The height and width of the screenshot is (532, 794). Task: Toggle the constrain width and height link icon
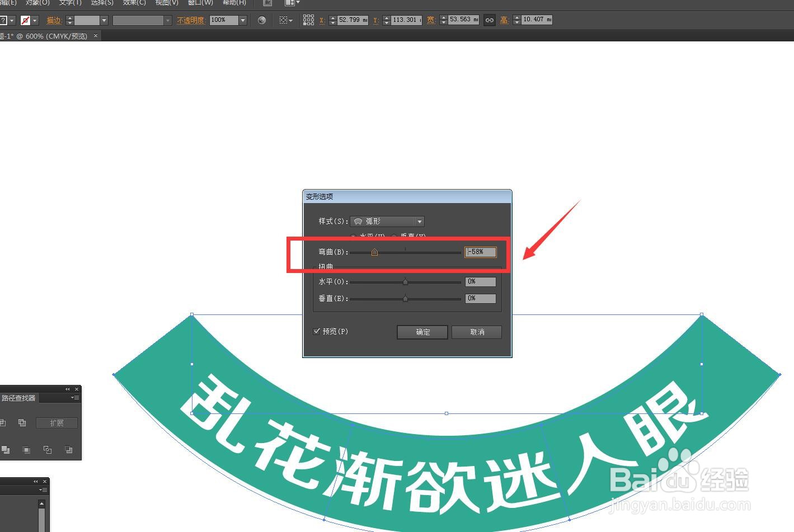coord(490,20)
